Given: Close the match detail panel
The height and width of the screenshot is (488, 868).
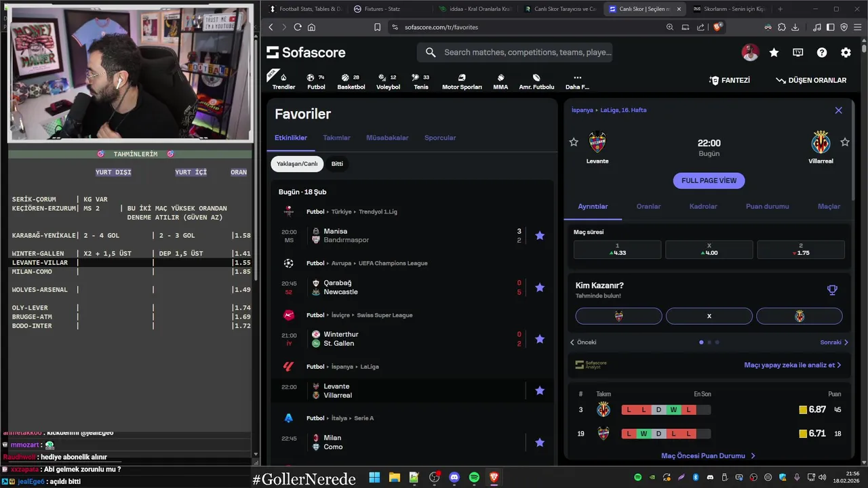Looking at the screenshot, I should click(x=838, y=110).
